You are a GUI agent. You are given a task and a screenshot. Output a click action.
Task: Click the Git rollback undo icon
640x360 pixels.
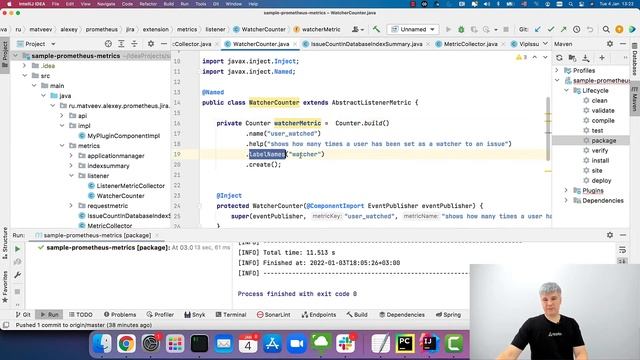coord(590,29)
